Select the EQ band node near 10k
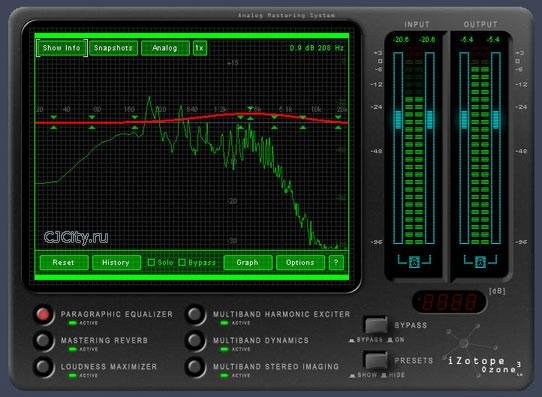Screen dimensions: 542x397 coord(303,122)
